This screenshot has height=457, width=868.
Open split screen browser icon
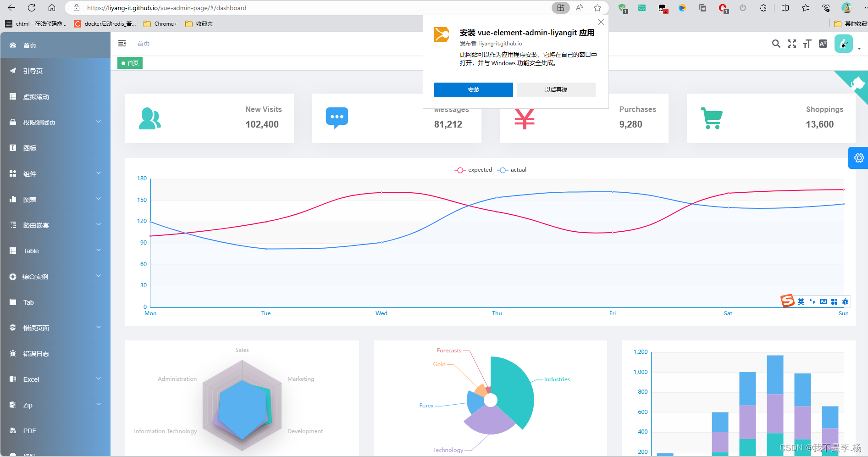785,8
